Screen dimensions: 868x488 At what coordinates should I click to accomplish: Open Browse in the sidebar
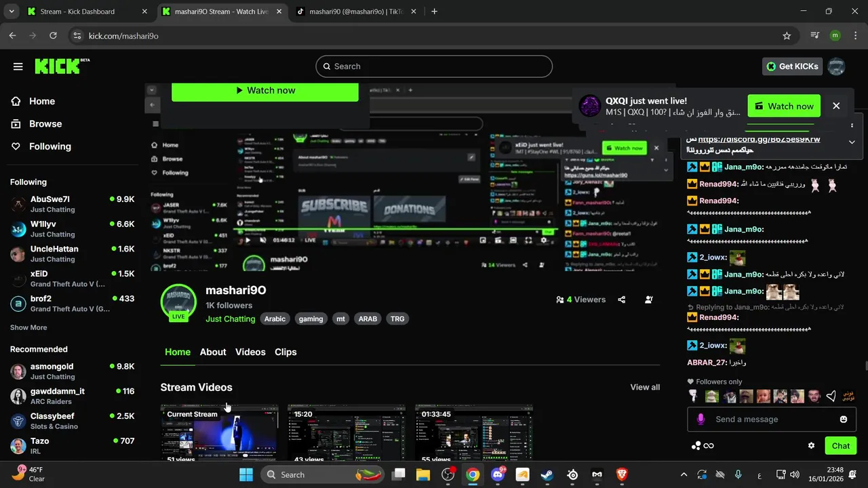point(45,123)
